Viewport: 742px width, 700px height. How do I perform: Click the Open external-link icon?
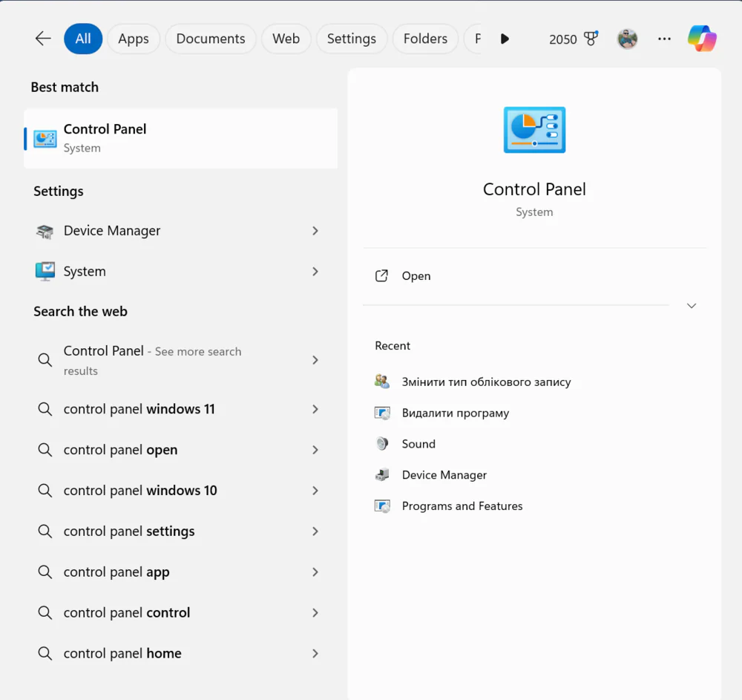(x=381, y=276)
